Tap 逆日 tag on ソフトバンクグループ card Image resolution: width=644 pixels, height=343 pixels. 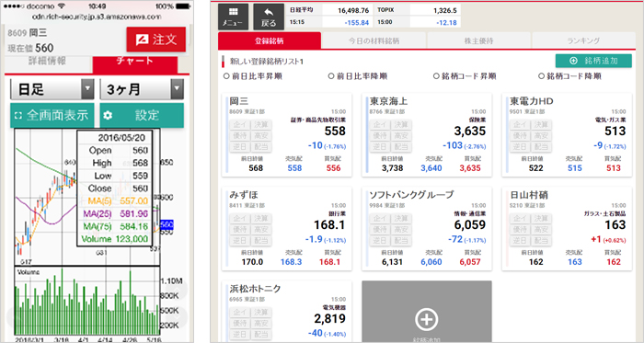click(380, 241)
